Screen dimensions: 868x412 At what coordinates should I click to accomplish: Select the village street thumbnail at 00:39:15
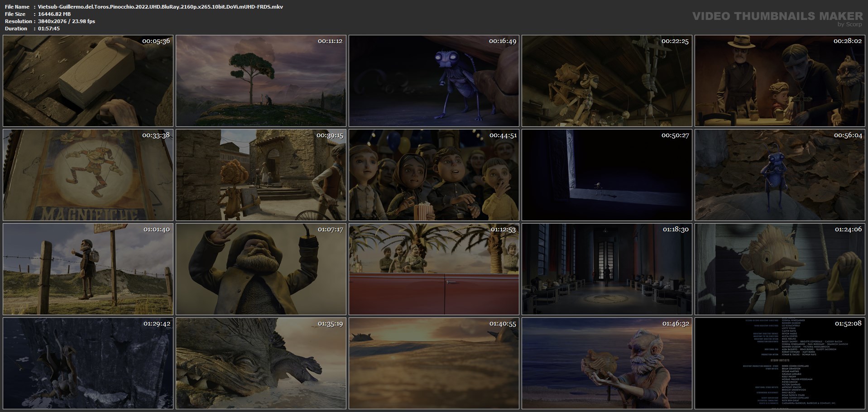(261, 175)
